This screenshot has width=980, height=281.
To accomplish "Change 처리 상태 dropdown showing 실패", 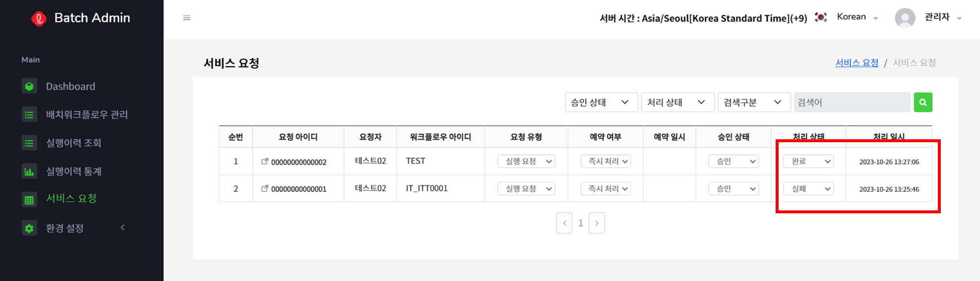I will (x=808, y=189).
